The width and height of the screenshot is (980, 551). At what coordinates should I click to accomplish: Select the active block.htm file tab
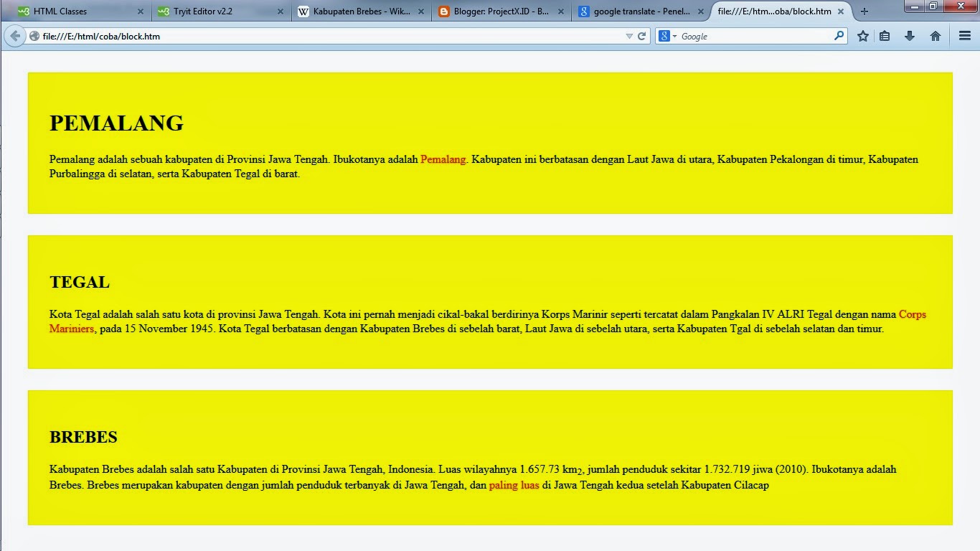pos(781,11)
